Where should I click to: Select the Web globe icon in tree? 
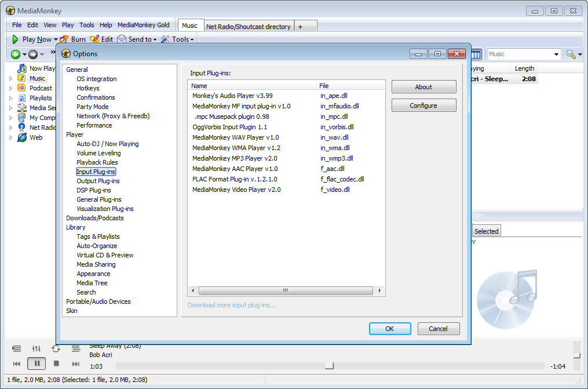click(x=22, y=137)
